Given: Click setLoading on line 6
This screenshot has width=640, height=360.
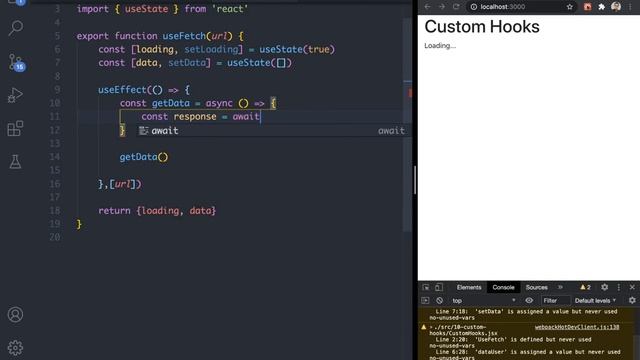Looking at the screenshot, I should pos(211,49).
